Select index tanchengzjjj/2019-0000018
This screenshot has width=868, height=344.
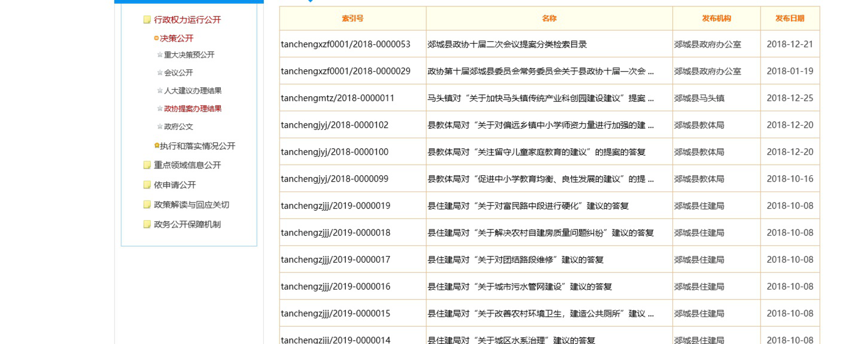pyautogui.click(x=335, y=233)
